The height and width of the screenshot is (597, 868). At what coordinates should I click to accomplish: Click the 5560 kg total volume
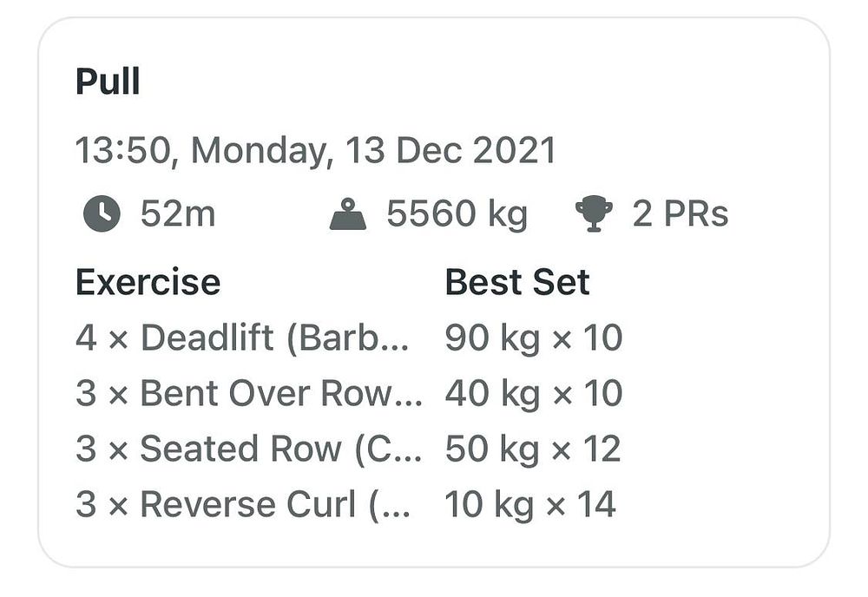(x=457, y=214)
